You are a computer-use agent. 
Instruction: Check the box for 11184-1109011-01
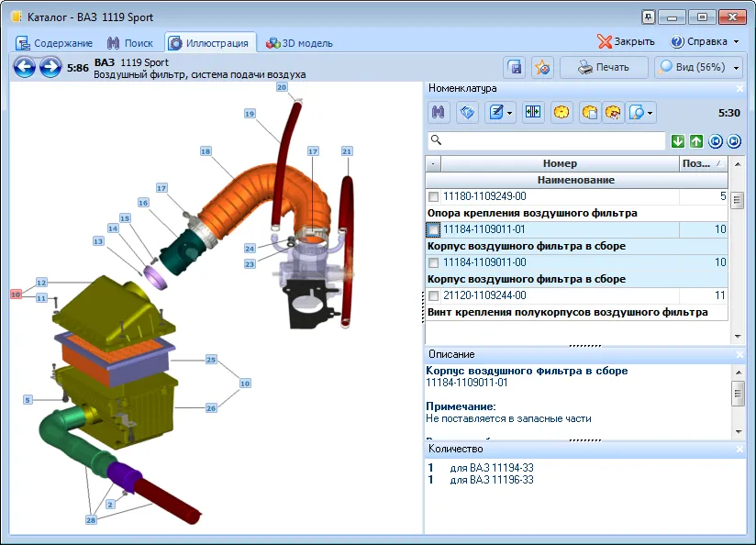(433, 229)
